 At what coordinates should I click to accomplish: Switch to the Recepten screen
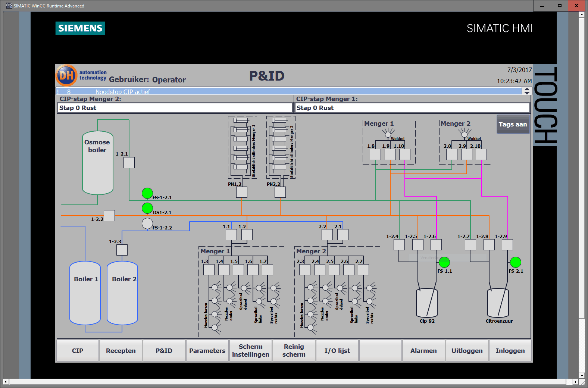pos(121,351)
